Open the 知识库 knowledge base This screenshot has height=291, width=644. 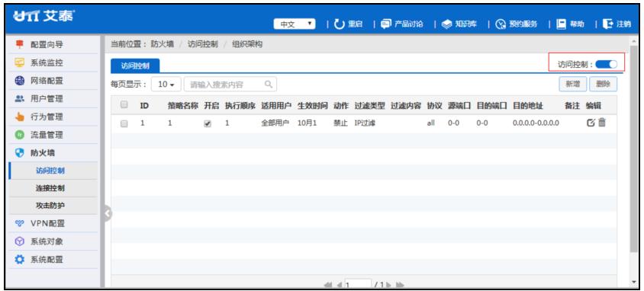coord(459,24)
